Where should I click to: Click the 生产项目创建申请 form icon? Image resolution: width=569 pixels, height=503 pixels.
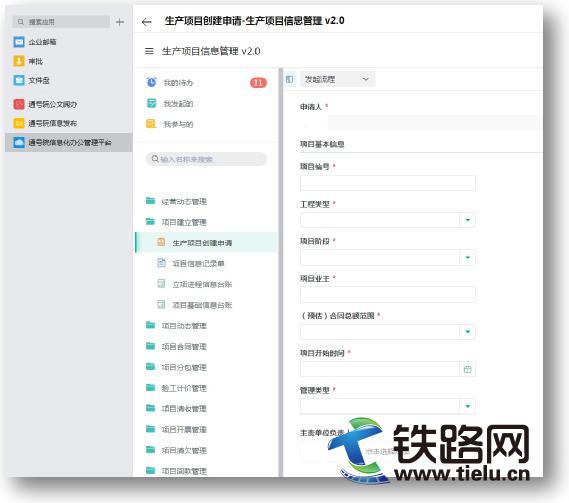click(x=161, y=242)
